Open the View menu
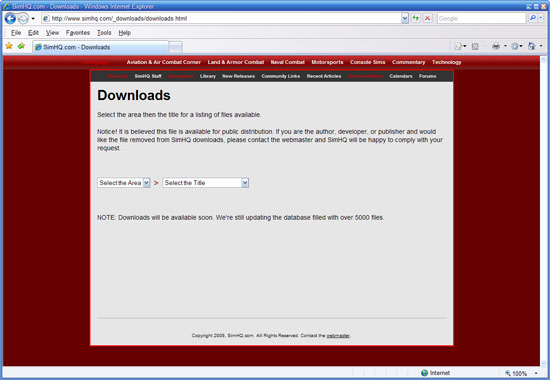The height and width of the screenshot is (380, 550). 52,33
